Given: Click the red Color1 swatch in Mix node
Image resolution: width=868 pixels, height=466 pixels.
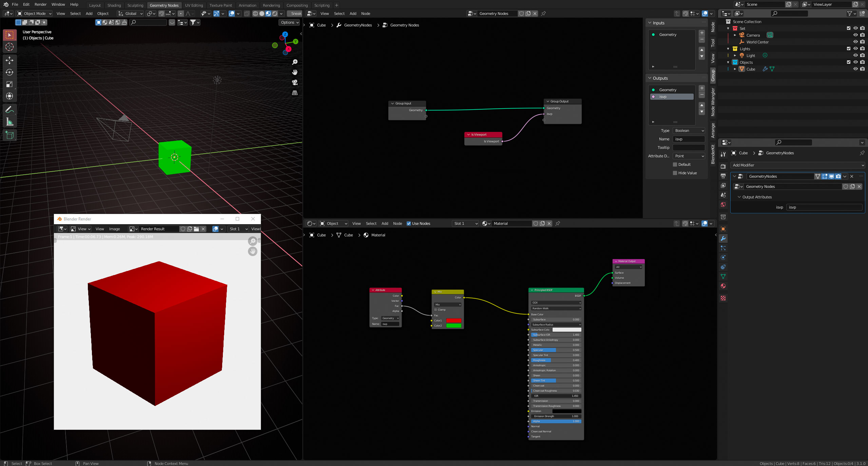Looking at the screenshot, I should coord(454,321).
